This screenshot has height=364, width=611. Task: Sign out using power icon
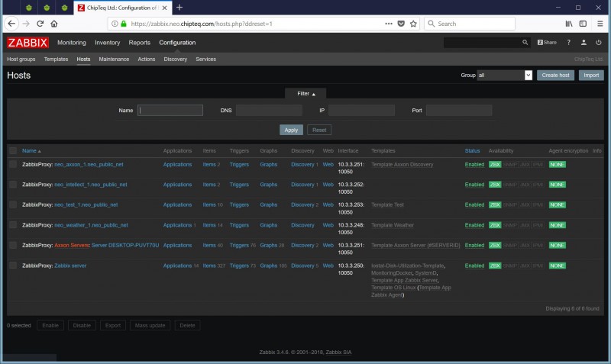pos(599,43)
